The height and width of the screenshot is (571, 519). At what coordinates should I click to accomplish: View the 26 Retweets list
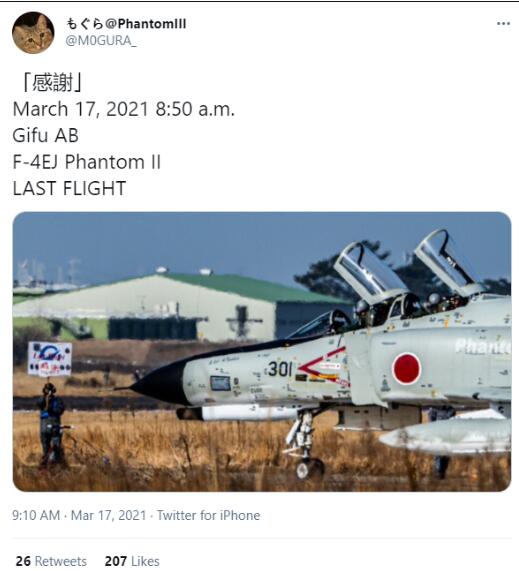[x=51, y=561]
